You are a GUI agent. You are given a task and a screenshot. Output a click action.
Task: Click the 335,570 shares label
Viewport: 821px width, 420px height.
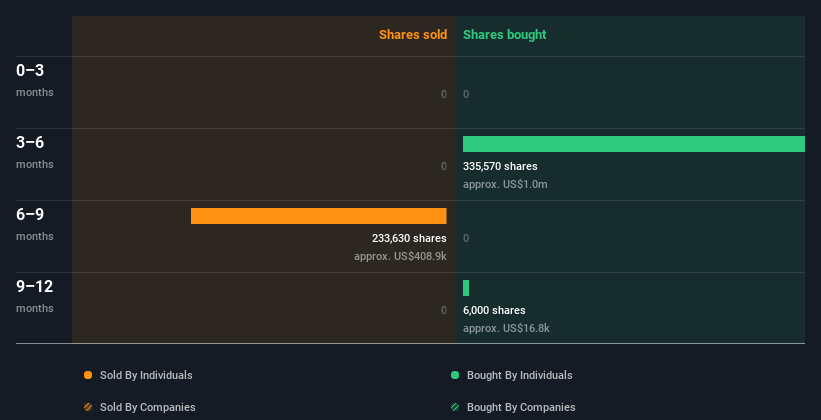coord(500,166)
